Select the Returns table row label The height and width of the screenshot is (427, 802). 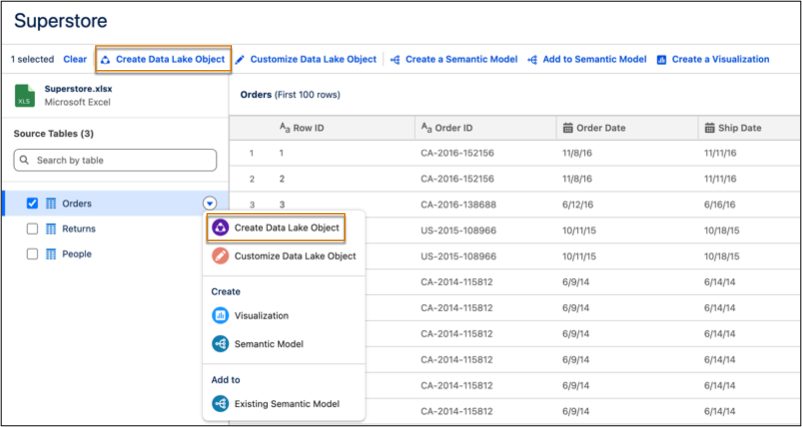click(x=79, y=229)
